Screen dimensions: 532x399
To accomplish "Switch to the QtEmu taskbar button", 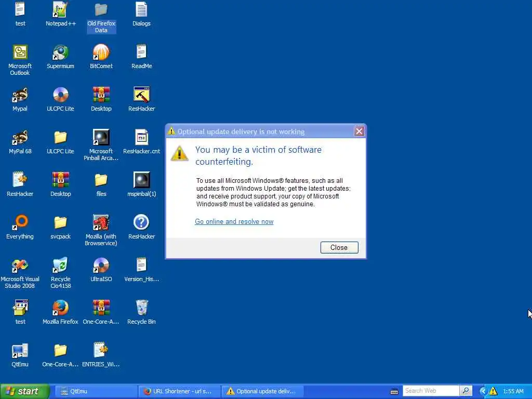I will tap(96, 391).
